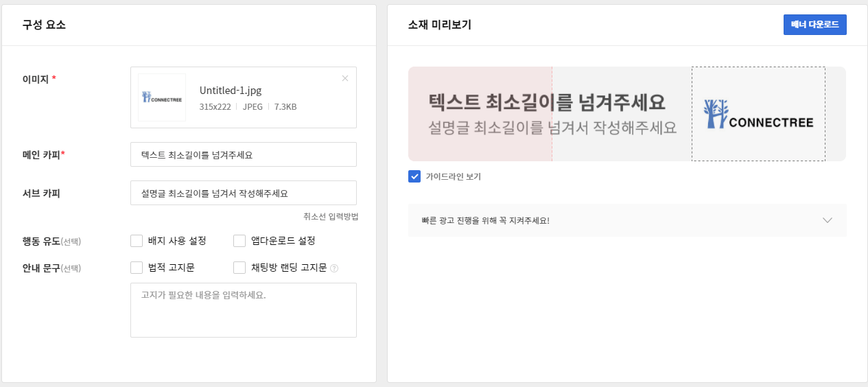Expand 빠른 광고 진행을 위해 꼭 지켜주세요 section
The image size is (868, 387).
627,220
